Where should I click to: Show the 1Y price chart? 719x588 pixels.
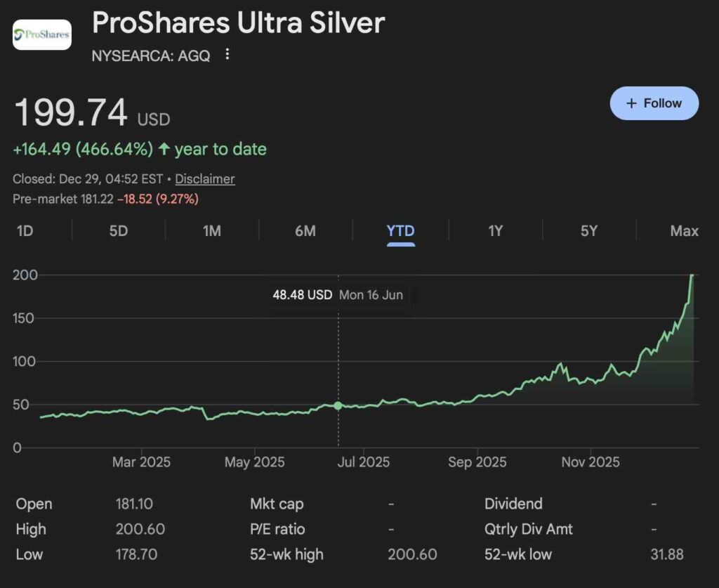click(x=496, y=231)
